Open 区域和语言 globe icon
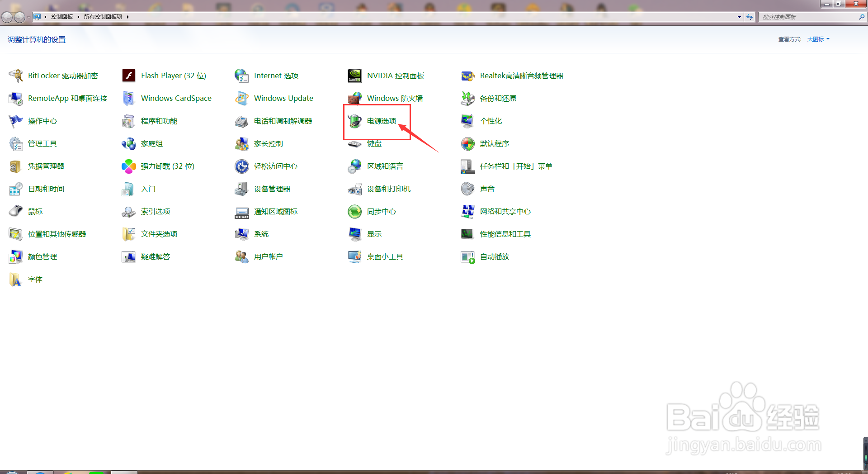Screen dimensions: 868x474 355,166
